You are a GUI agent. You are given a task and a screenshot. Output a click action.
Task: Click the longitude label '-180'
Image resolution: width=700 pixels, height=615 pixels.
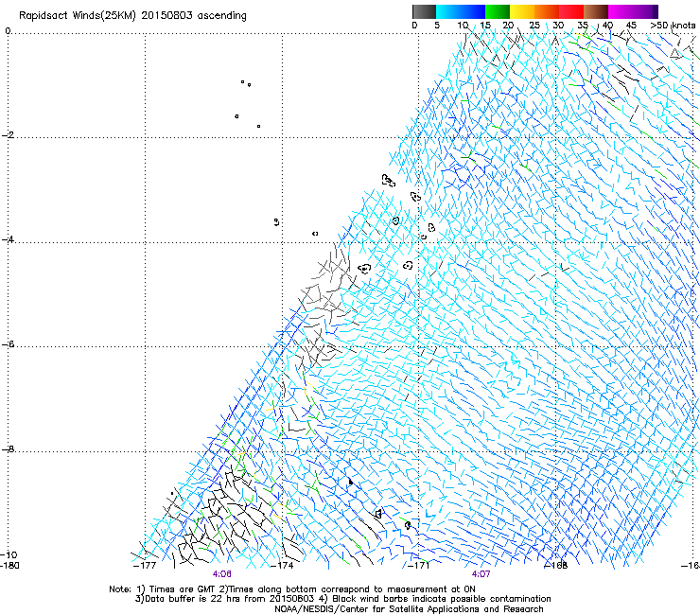click(9, 566)
